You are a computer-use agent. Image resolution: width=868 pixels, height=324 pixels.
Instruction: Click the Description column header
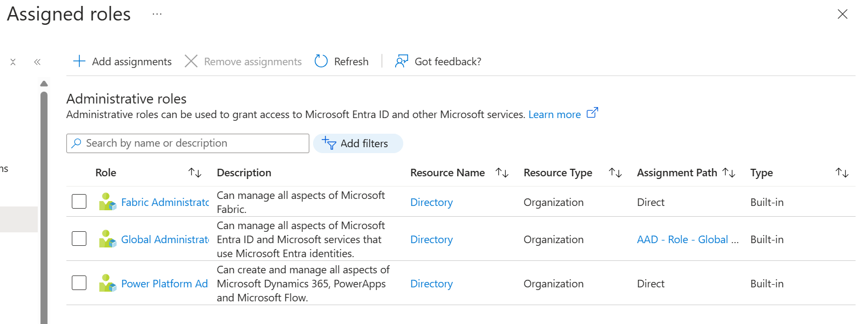(x=244, y=173)
